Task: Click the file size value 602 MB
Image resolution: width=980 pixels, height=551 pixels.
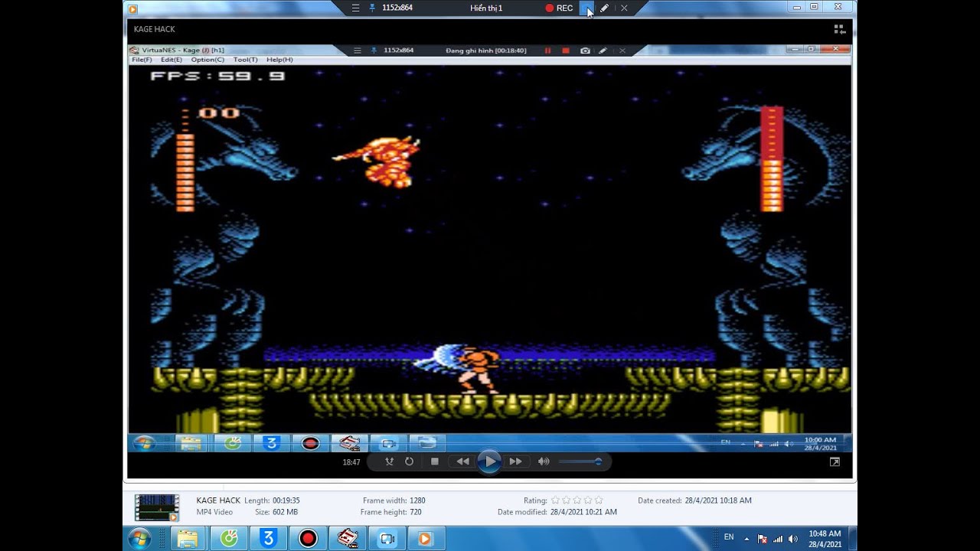Action: coord(286,512)
